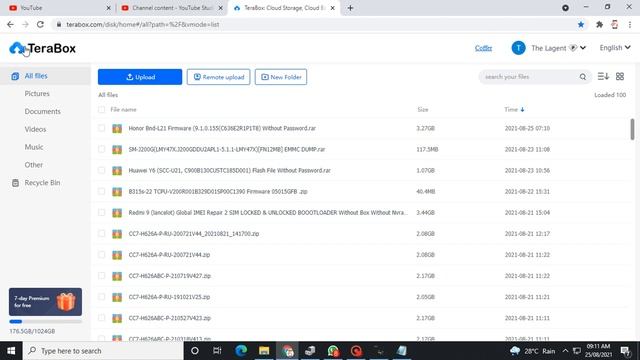
Task: Open the Chrome extensions puzzle icon
Action: 599,24
